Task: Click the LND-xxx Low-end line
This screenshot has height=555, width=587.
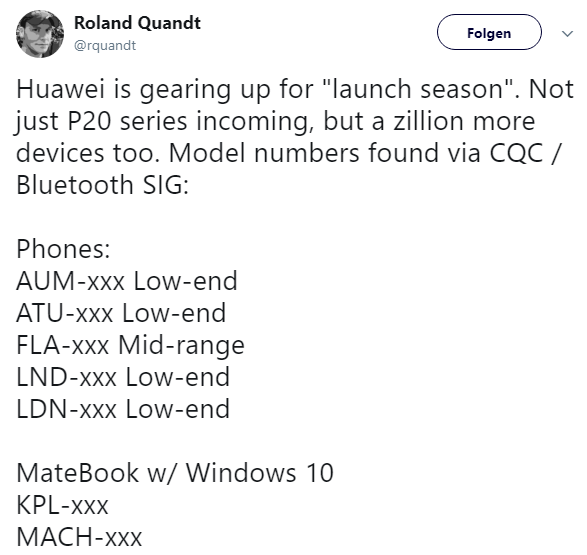Action: click(123, 377)
